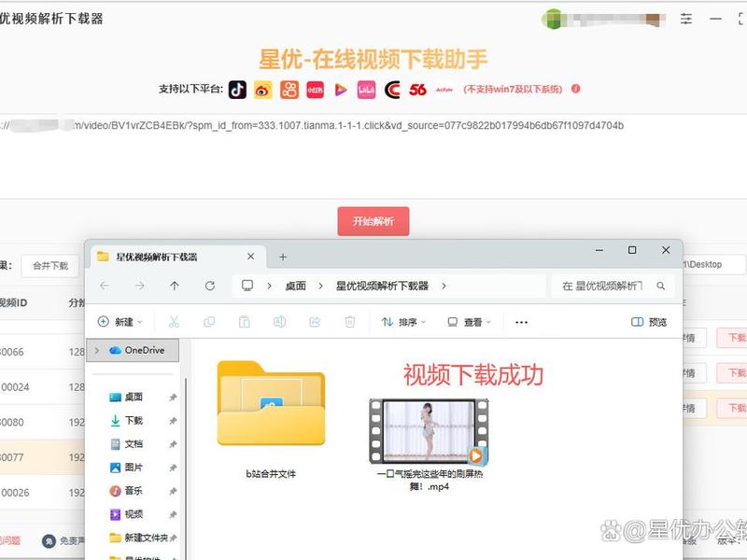Open downloader settings sliders icon
This screenshot has width=747, height=560.
pyautogui.click(x=686, y=19)
